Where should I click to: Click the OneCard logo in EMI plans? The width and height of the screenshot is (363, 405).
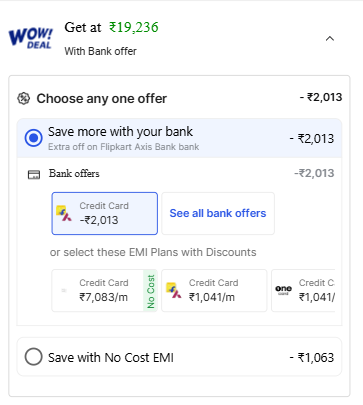coord(284,290)
